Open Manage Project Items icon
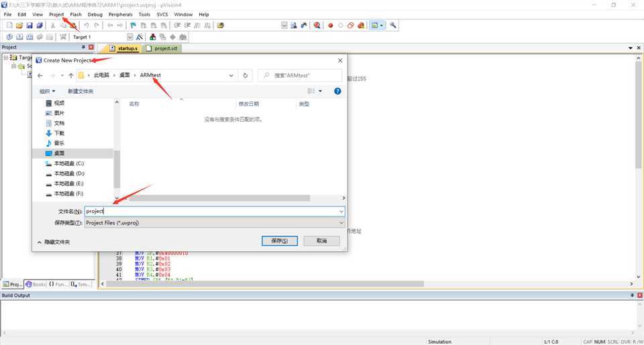 [153, 37]
